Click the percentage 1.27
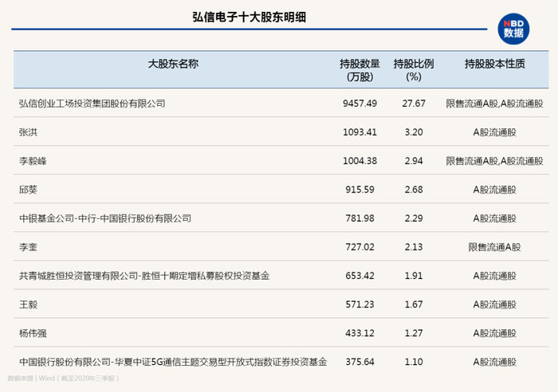The image size is (558, 392). point(414,333)
